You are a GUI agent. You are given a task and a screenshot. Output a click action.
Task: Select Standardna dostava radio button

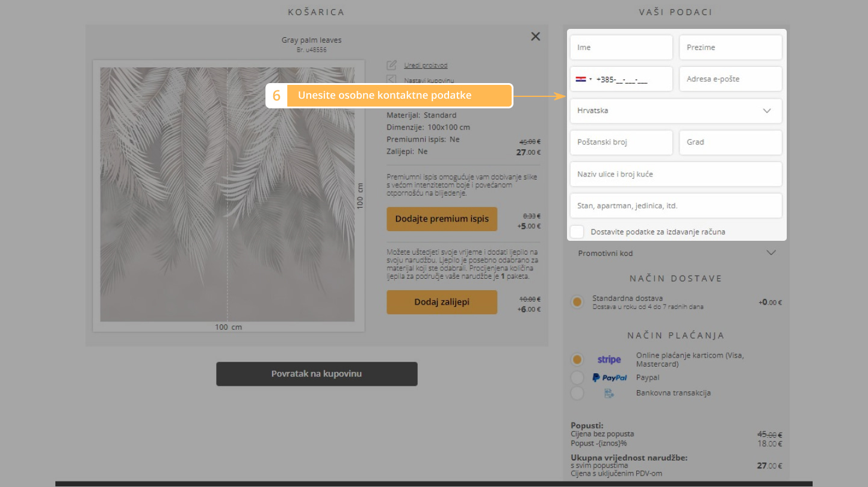click(x=577, y=302)
